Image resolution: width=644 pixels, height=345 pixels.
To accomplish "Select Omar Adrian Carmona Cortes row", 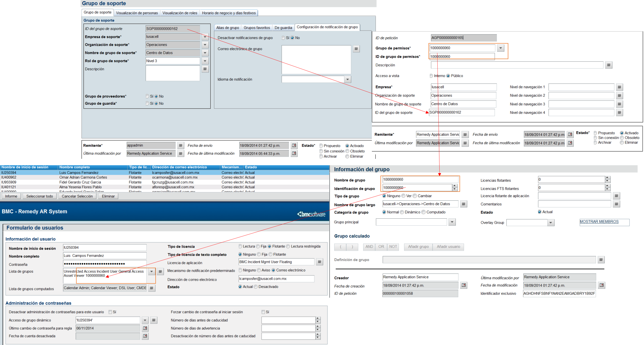I will coord(83,177).
